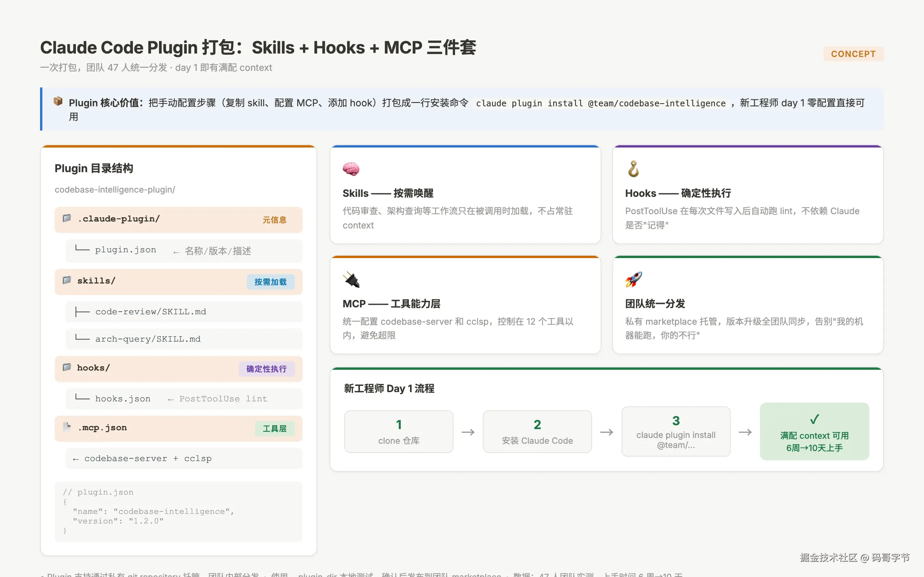Click the CONCEPT badge

[854, 54]
